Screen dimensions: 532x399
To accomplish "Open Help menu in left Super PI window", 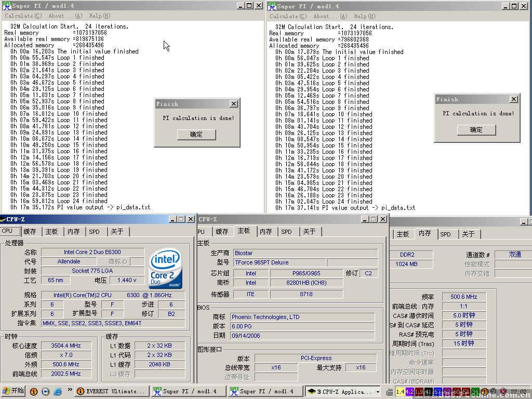I will click(99, 16).
